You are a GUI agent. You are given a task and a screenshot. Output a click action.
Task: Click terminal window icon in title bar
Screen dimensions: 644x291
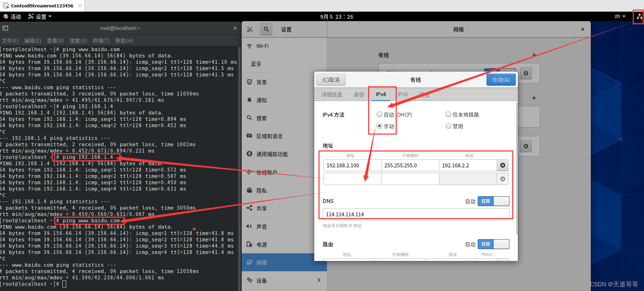[5, 28]
